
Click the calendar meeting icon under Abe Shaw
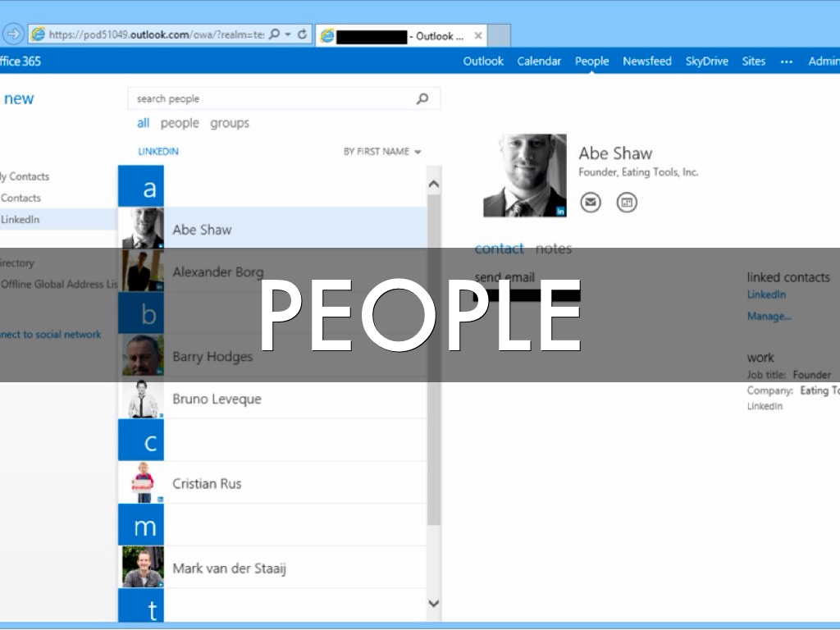[x=627, y=202]
